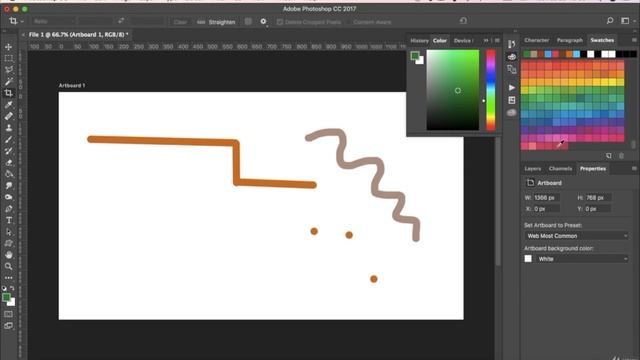Screen dimensions: 640x360
Task: Switch to the Properties tab
Action: (593, 169)
